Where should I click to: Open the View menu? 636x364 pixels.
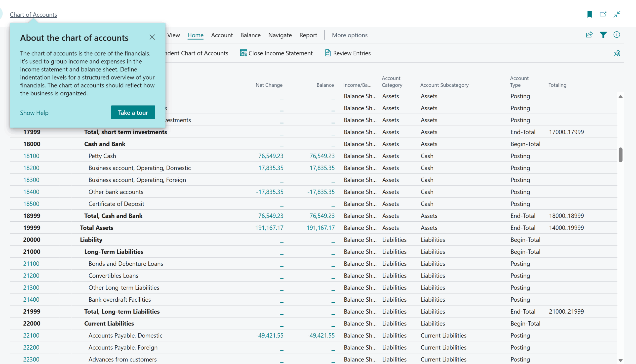[174, 35]
